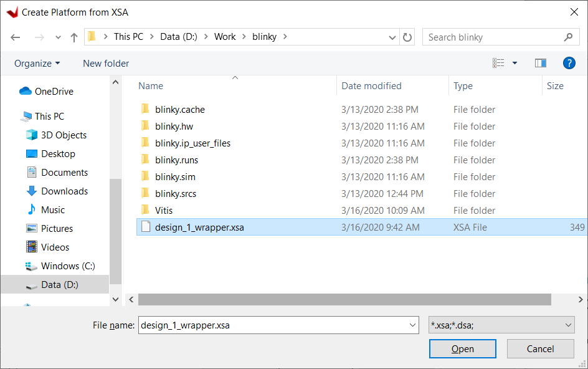Image resolution: width=588 pixels, height=369 pixels.
Task: Click the search magnifier icon
Action: coord(568,37)
